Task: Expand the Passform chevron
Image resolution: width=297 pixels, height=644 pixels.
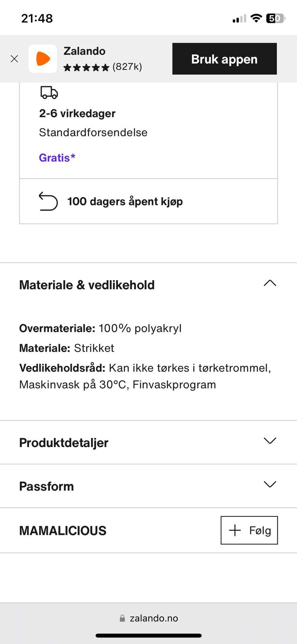Action: tap(270, 485)
